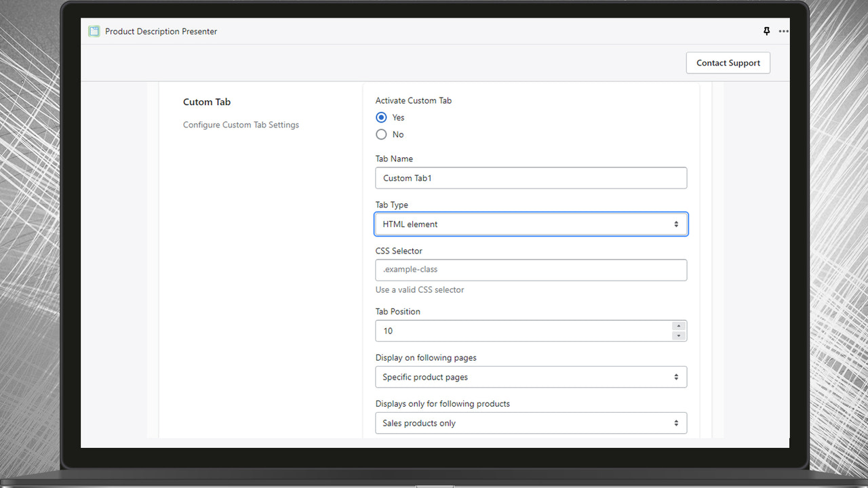
Task: Click the chevron on Display on following pages
Action: coord(676,377)
